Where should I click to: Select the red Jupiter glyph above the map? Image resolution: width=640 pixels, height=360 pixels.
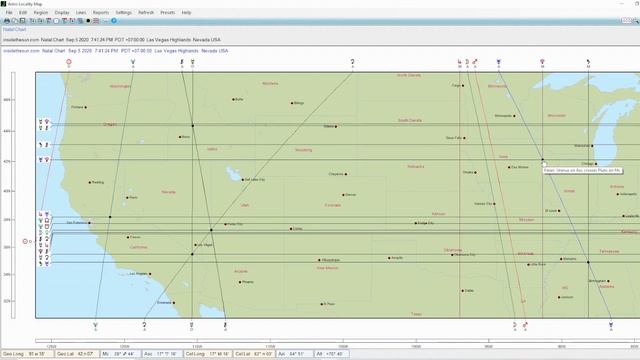click(460, 62)
